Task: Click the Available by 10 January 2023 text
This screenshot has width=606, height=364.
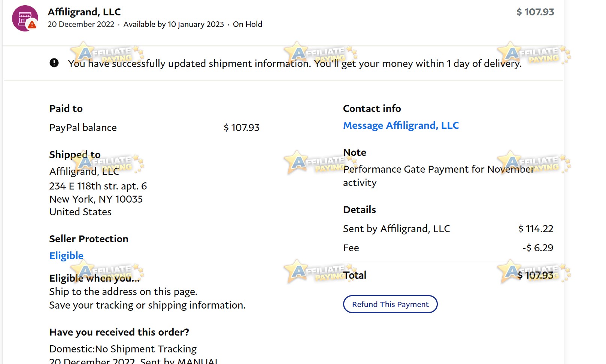Action: 174,24
